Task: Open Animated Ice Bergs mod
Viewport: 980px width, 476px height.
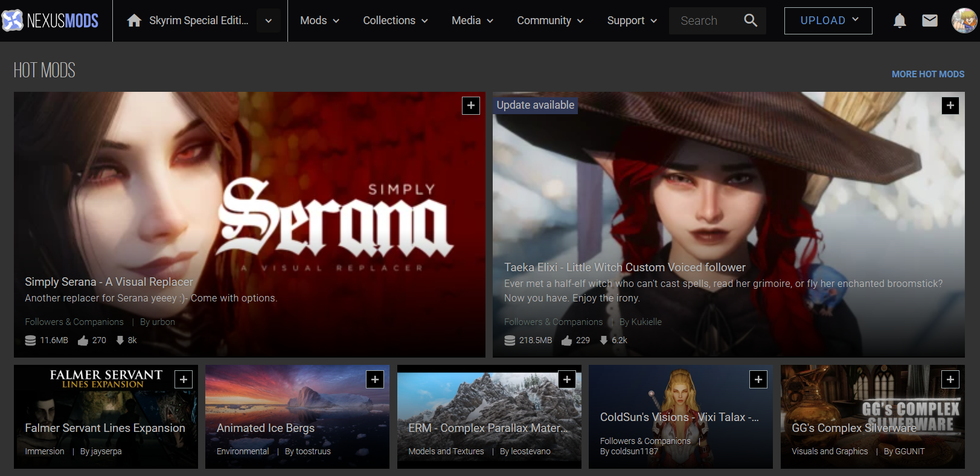Action: click(266, 428)
